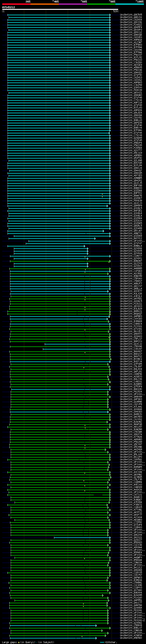Select hit label UniRef100_P10160
The height and width of the screenshot is (644, 146).
131,598
